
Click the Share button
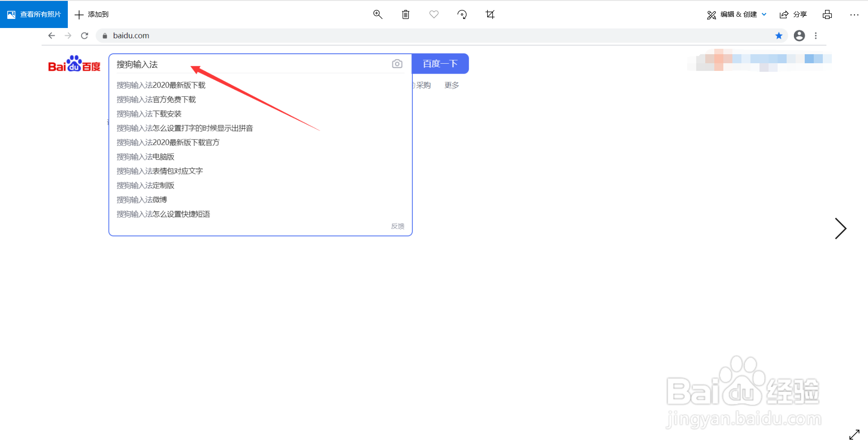793,14
